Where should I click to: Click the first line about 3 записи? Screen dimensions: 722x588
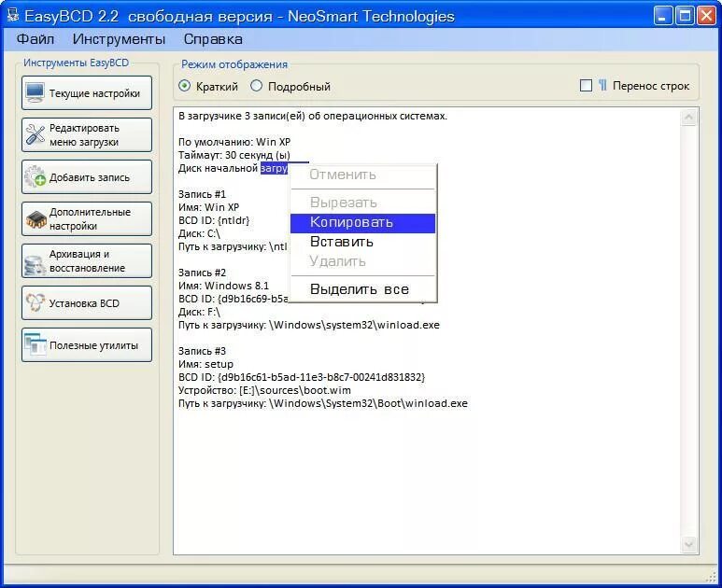tap(313, 116)
